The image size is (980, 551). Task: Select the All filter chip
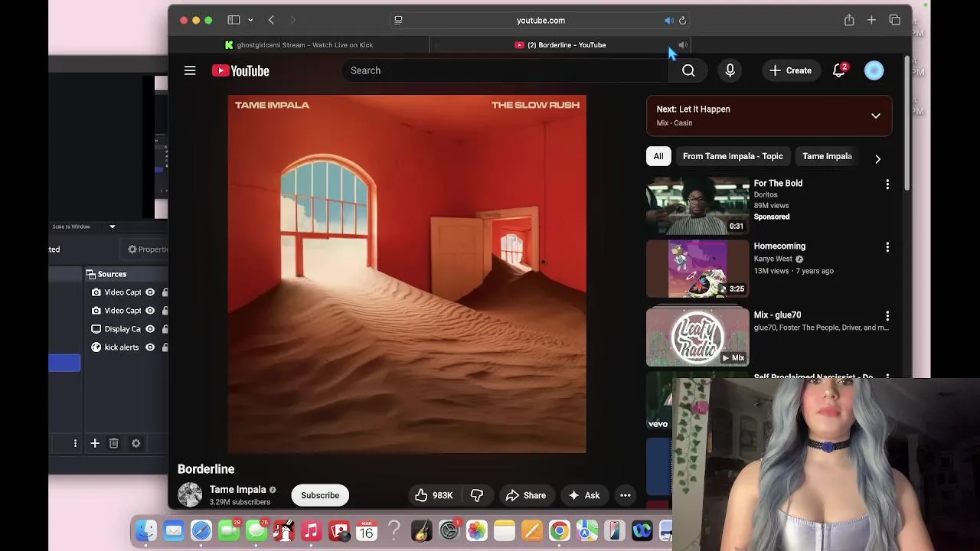(x=658, y=156)
